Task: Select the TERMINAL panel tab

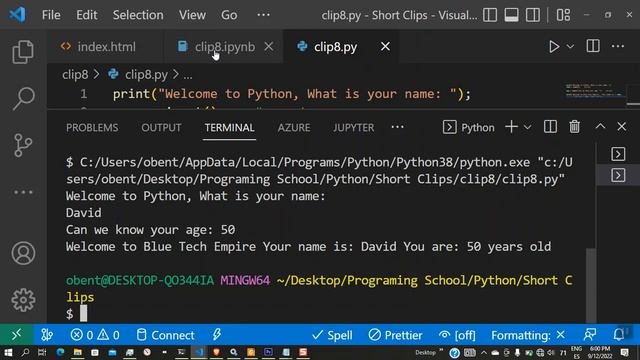Action: (x=229, y=128)
